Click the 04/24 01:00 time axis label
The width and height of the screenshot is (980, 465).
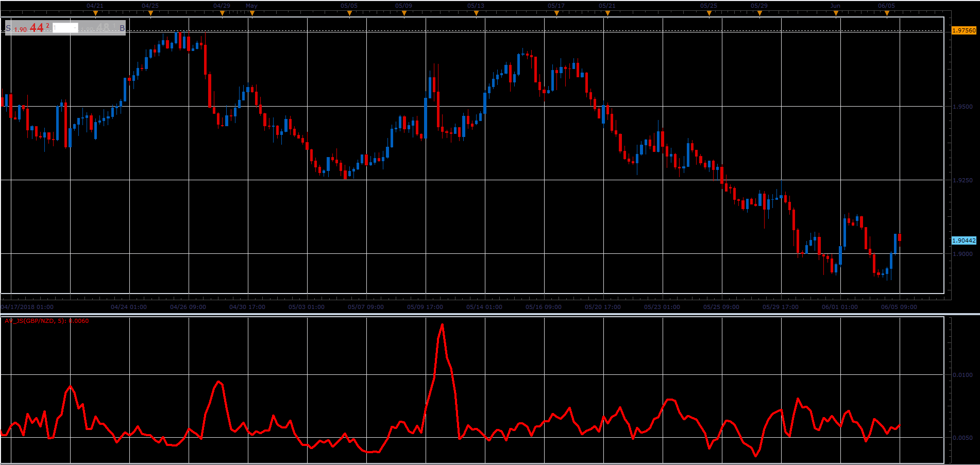click(x=129, y=307)
